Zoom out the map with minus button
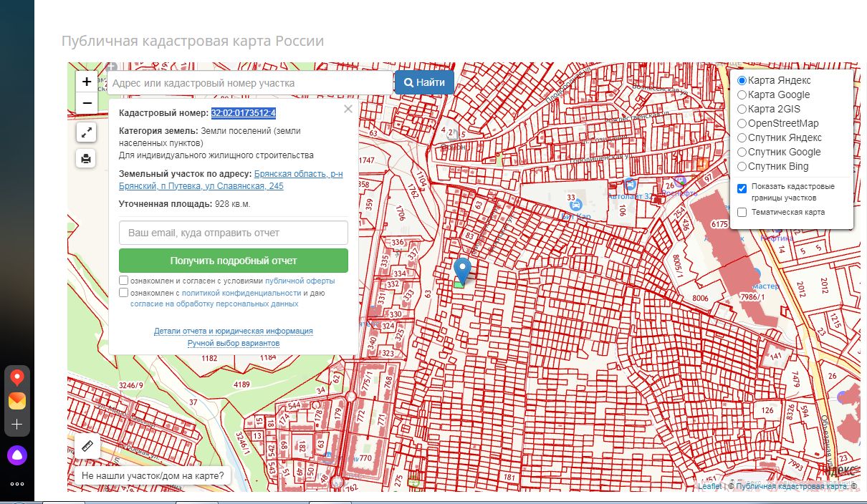 [87, 103]
